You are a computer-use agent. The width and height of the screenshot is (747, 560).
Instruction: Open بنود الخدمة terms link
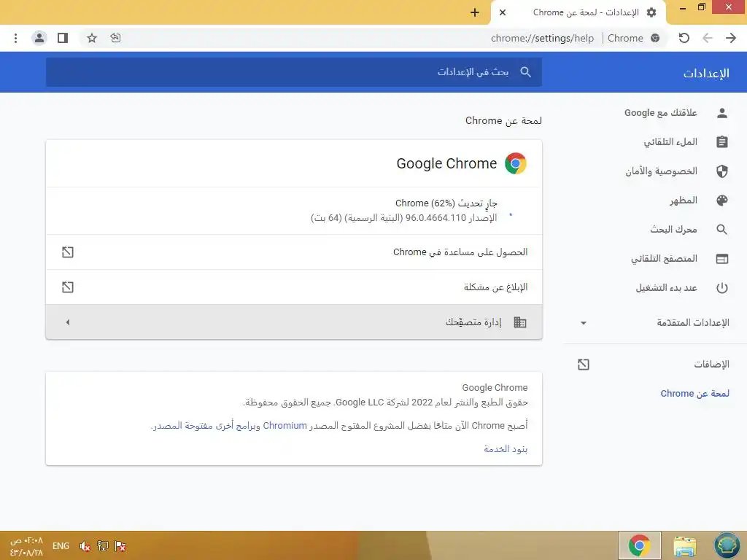(x=506, y=449)
